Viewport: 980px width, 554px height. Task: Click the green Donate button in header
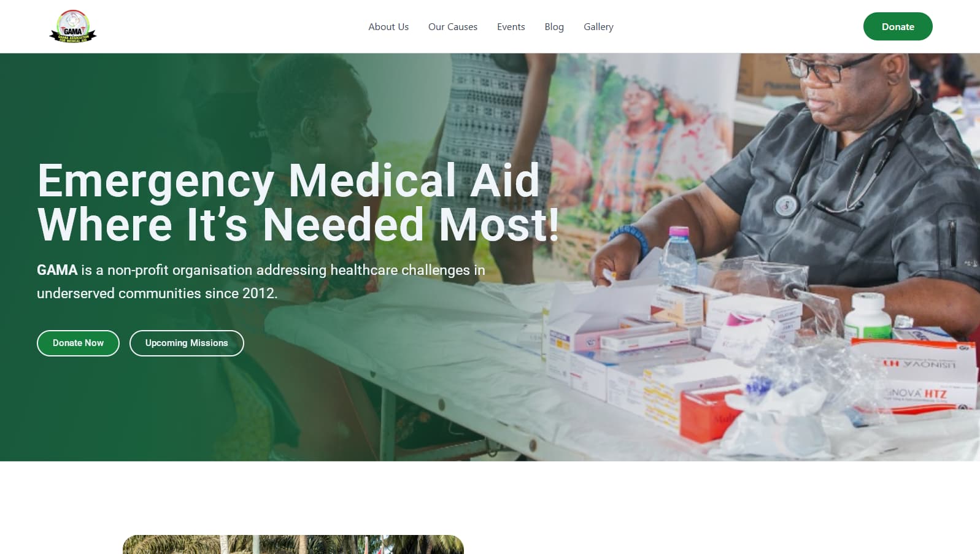click(x=898, y=26)
